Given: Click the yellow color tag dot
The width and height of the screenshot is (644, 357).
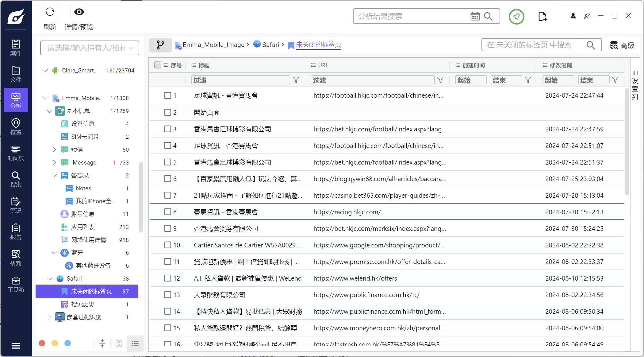Looking at the screenshot, I should pyautogui.click(x=55, y=343).
